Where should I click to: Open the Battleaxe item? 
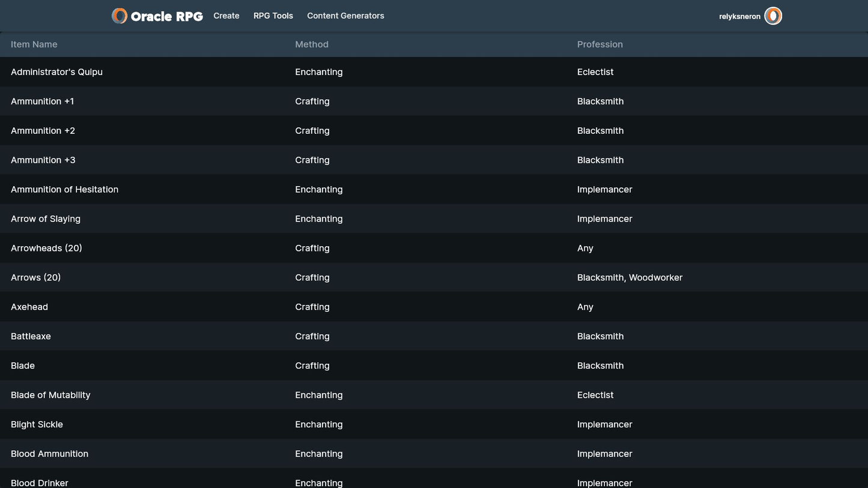coord(31,337)
